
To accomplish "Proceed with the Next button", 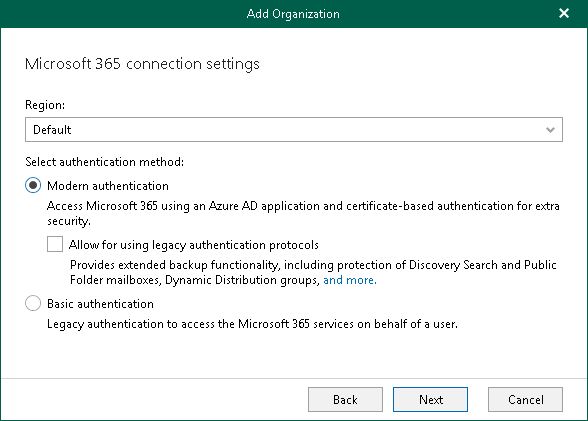I will (x=430, y=400).
